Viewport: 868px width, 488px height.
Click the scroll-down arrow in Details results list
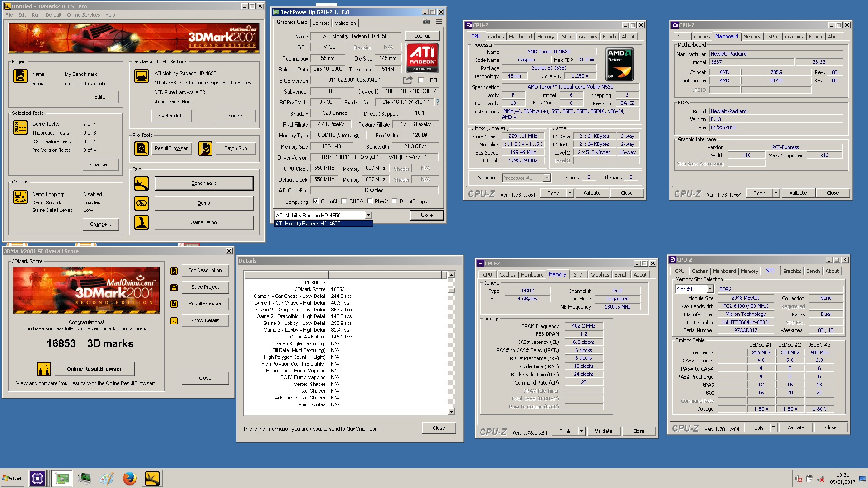point(451,412)
